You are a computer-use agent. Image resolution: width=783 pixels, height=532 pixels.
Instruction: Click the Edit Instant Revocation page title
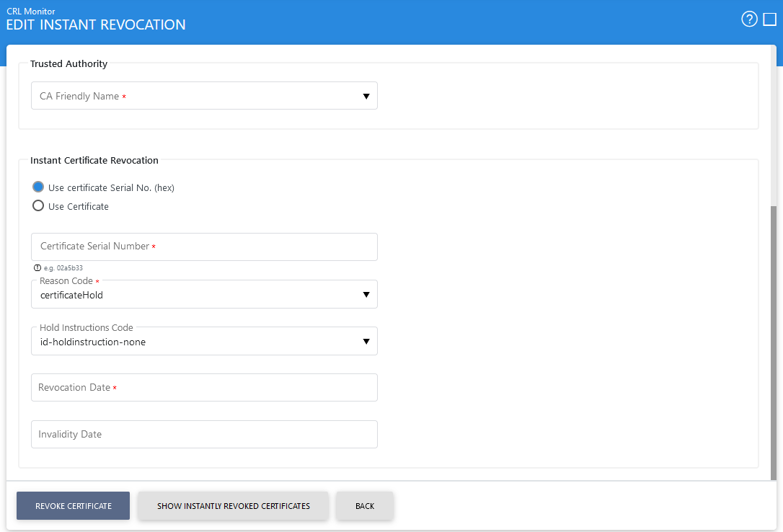(96, 25)
